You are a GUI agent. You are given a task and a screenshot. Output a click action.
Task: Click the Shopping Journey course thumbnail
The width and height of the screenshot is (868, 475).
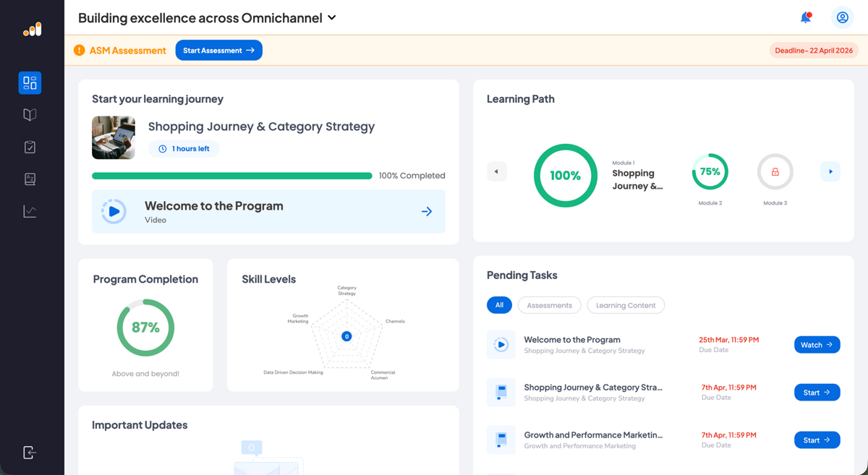(x=114, y=137)
